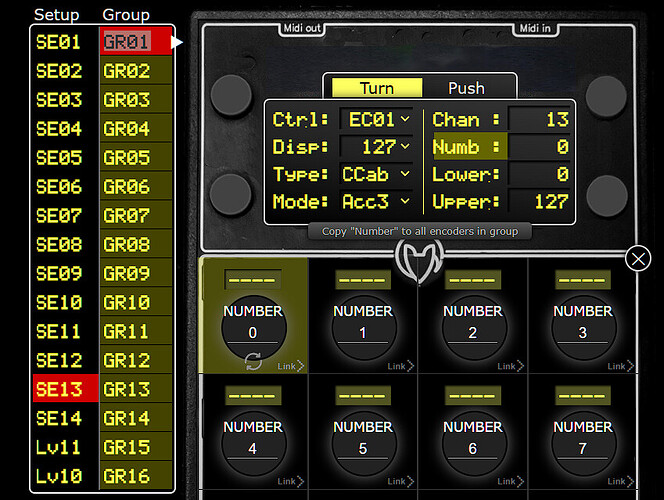Screen dimensions: 664x500
Task: Click the Numb value field showing 0
Action: 539,147
